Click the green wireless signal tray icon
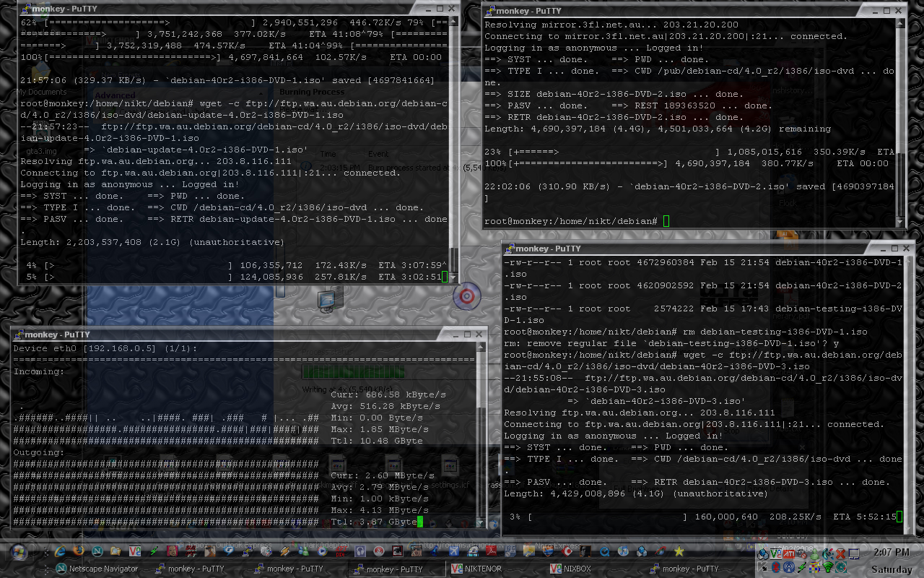924x578 pixels. [x=828, y=566]
